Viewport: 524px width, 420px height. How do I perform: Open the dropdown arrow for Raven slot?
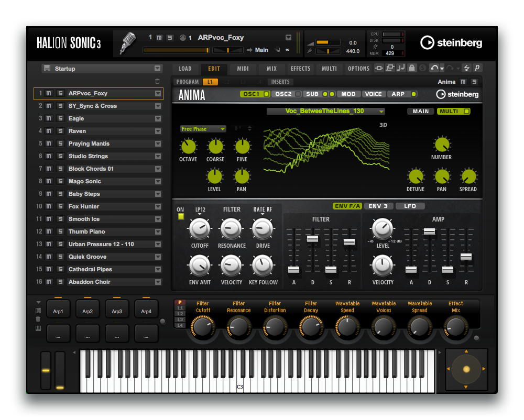[158, 131]
